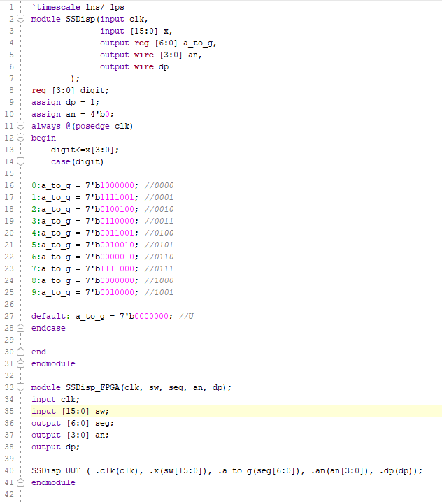Collapse the always block fold on line 11
The height and width of the screenshot is (504, 442).
pyautogui.click(x=20, y=126)
